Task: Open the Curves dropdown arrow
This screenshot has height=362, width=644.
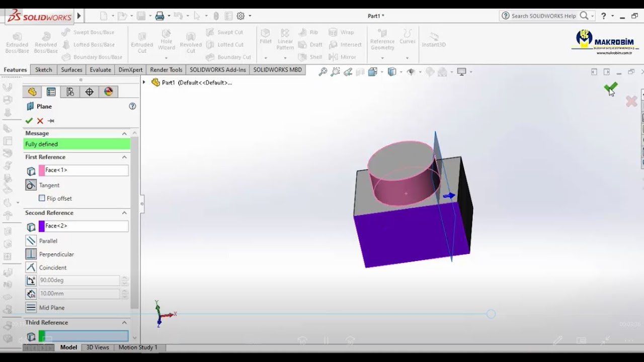Action: (x=408, y=58)
